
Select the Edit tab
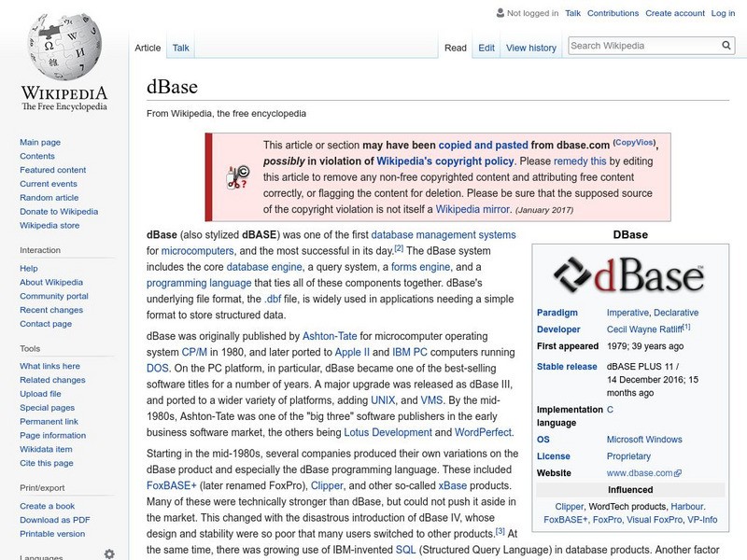486,47
